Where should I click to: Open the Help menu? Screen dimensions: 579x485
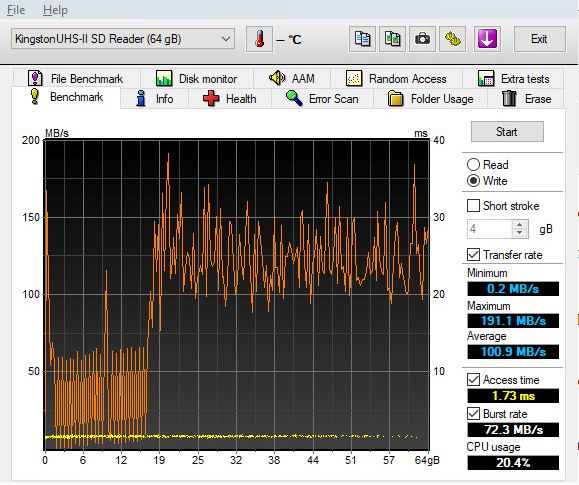tap(55, 10)
